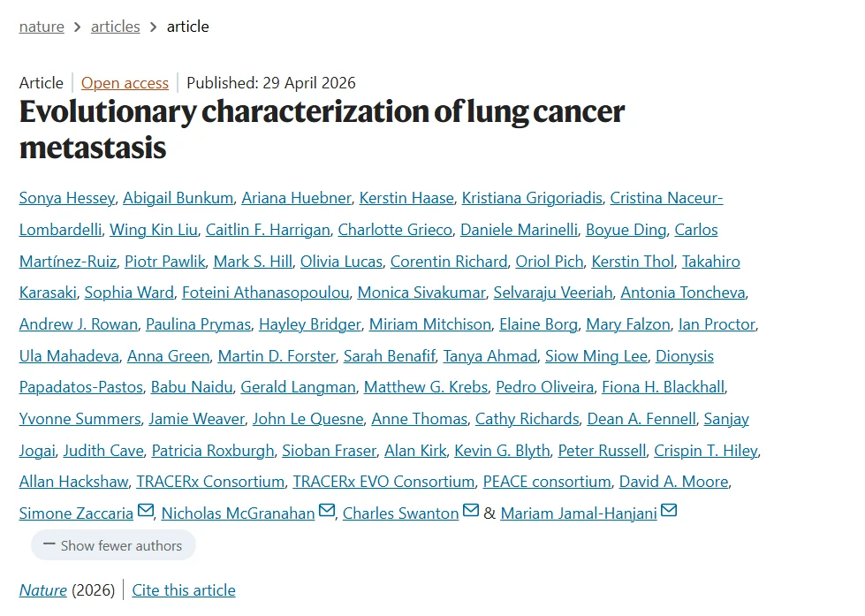Screen dimensions: 865x616
Task: Open author Sonya Hessey's details
Action: 67,198
